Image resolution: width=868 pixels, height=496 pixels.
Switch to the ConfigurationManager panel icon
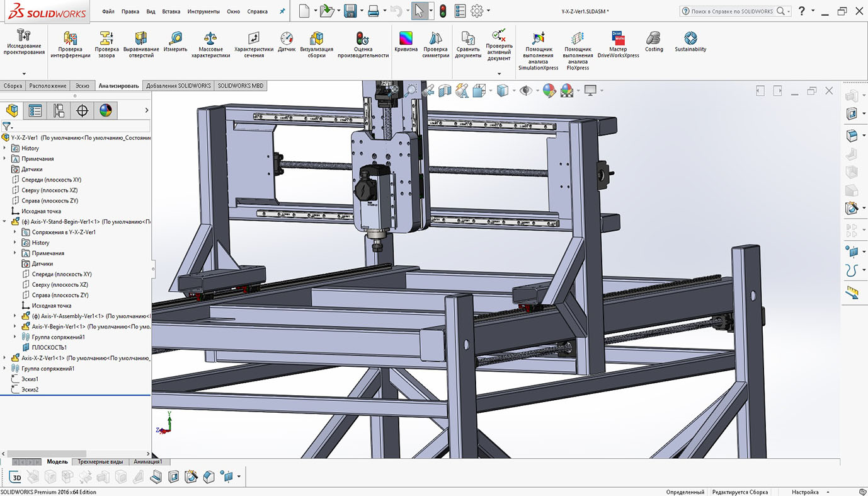point(59,111)
